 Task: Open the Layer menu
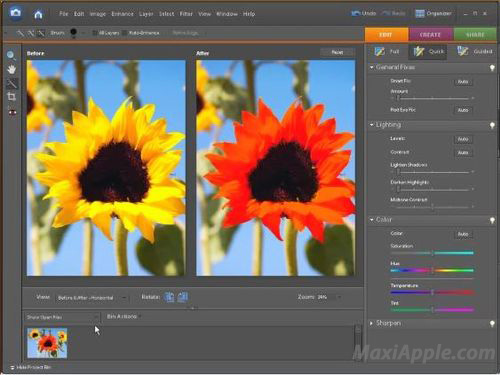pyautogui.click(x=146, y=14)
